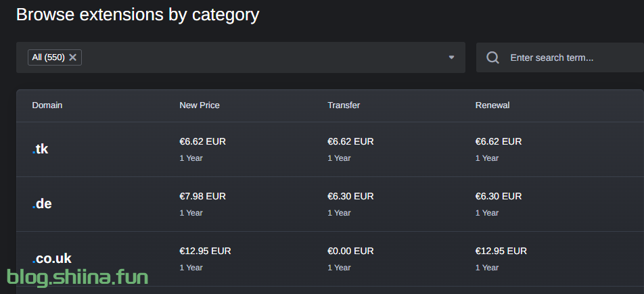The image size is (644, 294).
Task: Type in the Enter search term field
Action: (568, 57)
